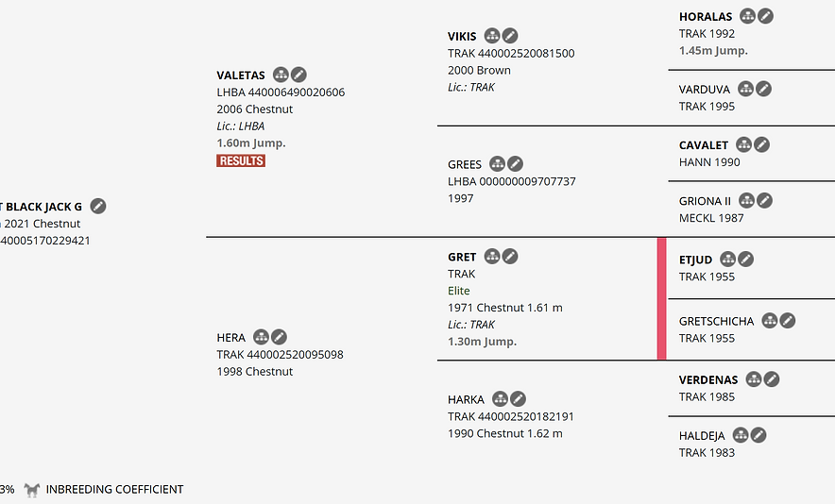
Task: Edit ETJUD with its pencil icon
Action: pos(745,260)
